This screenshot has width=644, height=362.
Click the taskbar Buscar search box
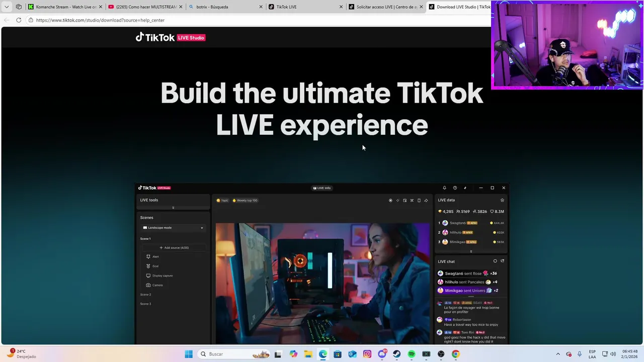tap(234, 354)
